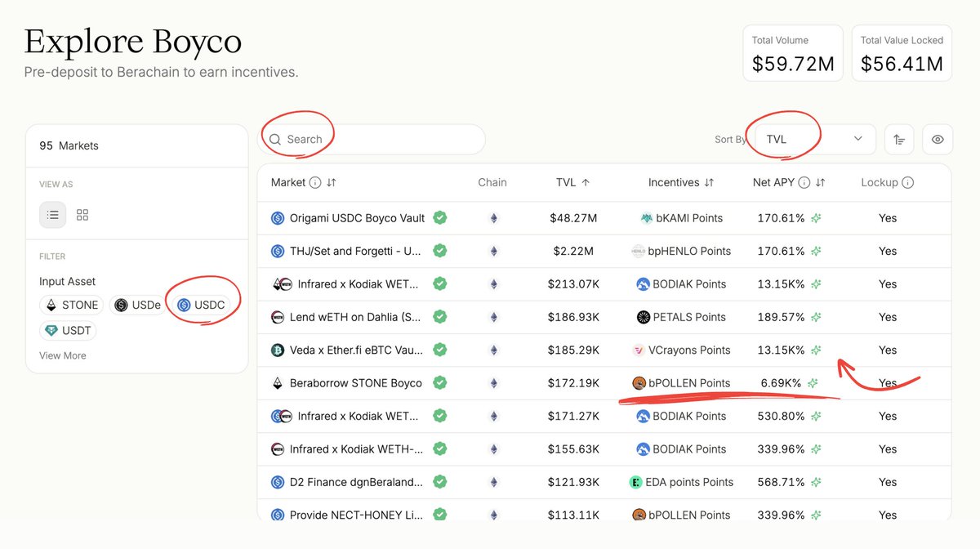
Task: Click verified badge on Lend wETH row
Action: [x=439, y=317]
